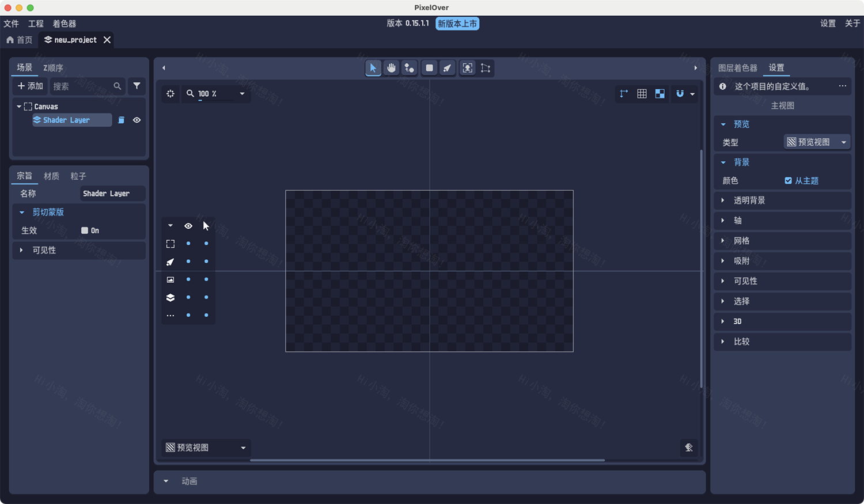This screenshot has width=864, height=504.
Task: Click the delete icon next to Shader Layer
Action: click(121, 120)
